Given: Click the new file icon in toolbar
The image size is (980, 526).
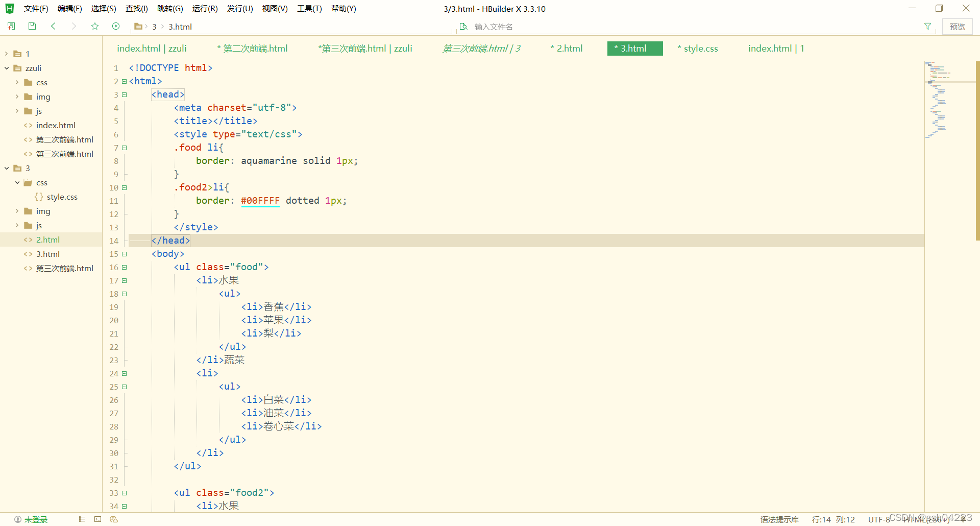Looking at the screenshot, I should point(11,26).
